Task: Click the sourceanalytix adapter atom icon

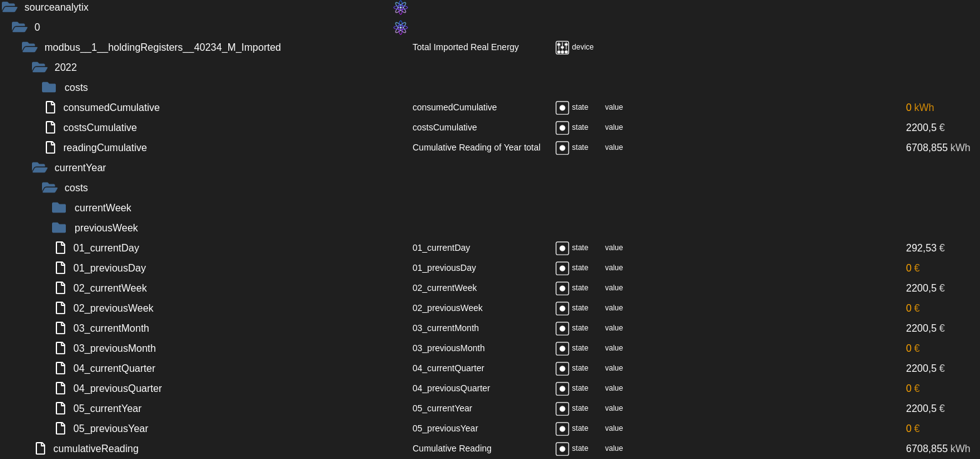Action: tap(401, 8)
